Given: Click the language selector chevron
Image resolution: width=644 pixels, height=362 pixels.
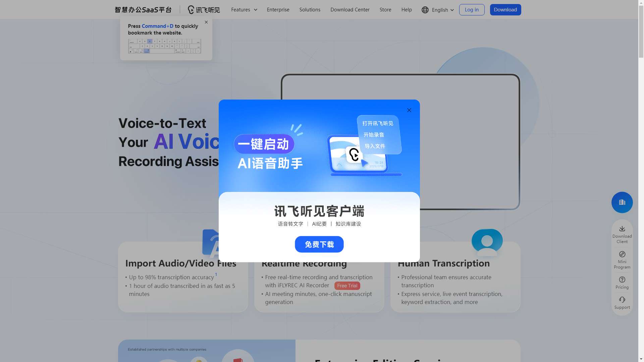Looking at the screenshot, I should 452,10.
